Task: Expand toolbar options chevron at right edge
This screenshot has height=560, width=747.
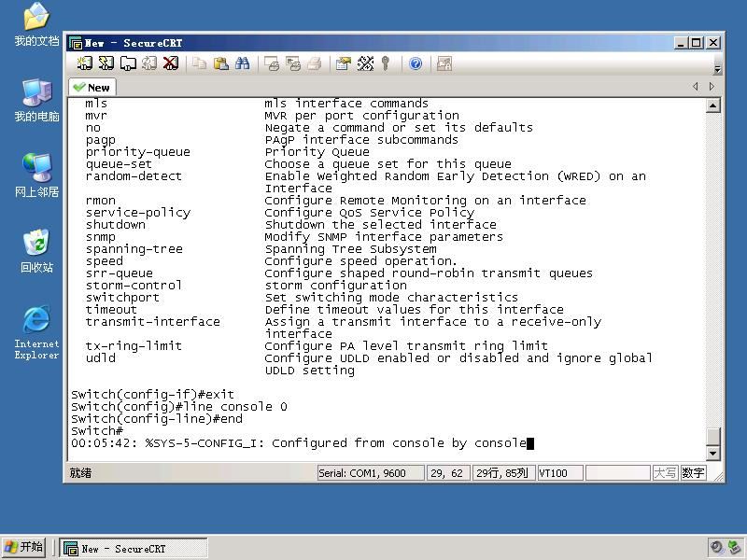Action: [x=717, y=69]
